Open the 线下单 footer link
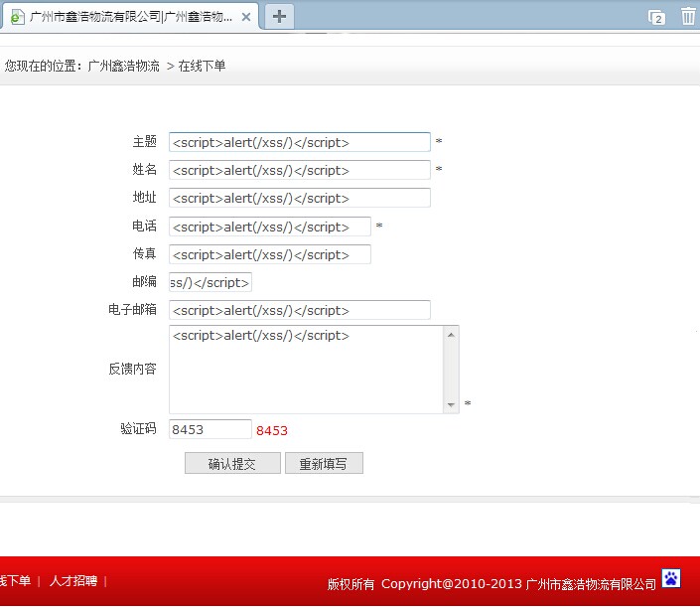 coord(15,581)
